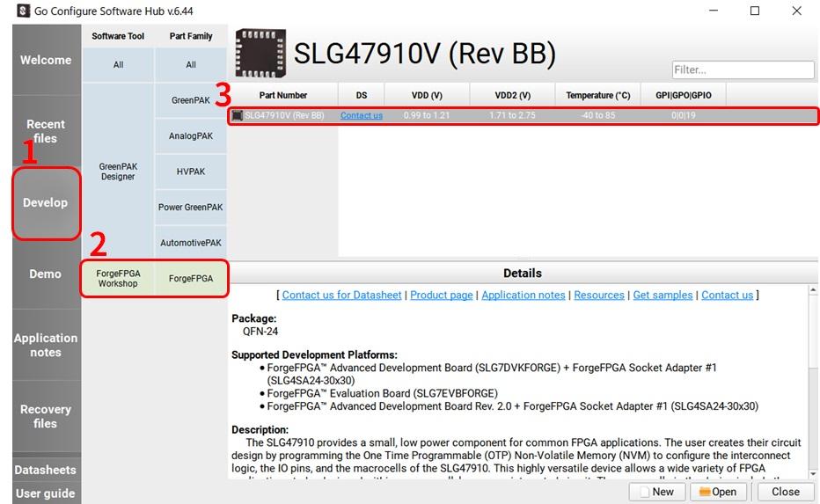The height and width of the screenshot is (504, 820).
Task: Select the AutomotivePAK part family
Action: pyautogui.click(x=191, y=243)
